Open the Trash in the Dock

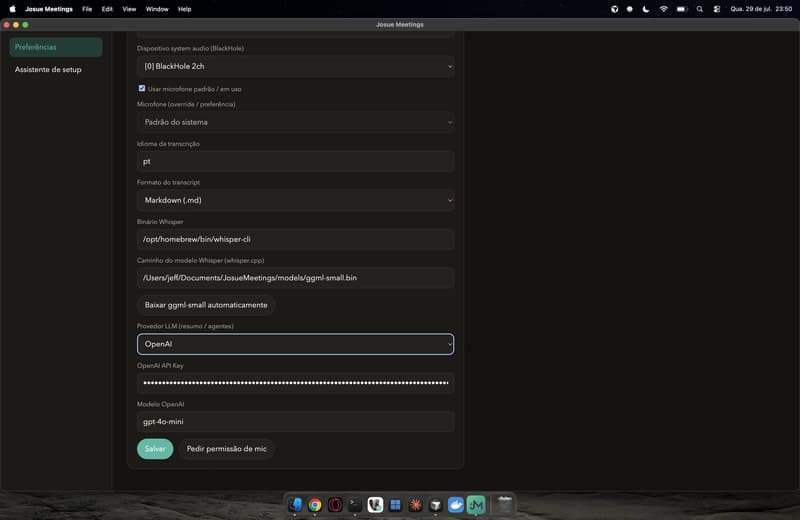tap(505, 505)
